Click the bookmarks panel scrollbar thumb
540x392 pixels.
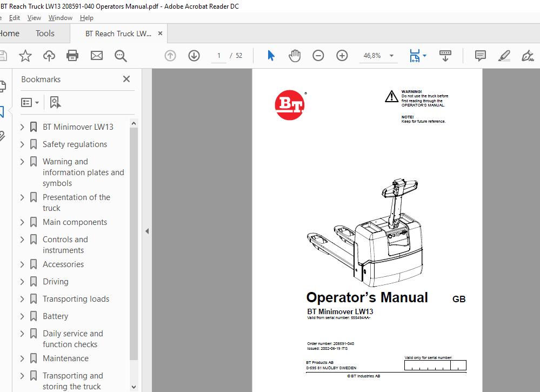pos(134,244)
